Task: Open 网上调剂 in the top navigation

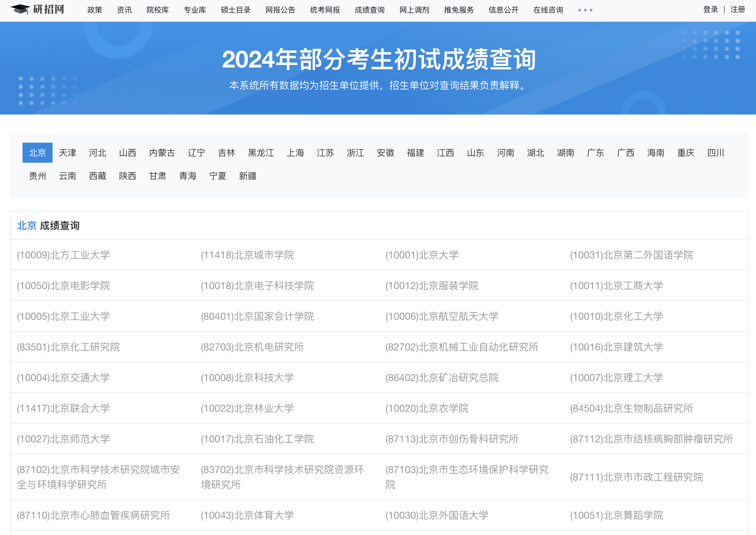Action: [x=414, y=10]
